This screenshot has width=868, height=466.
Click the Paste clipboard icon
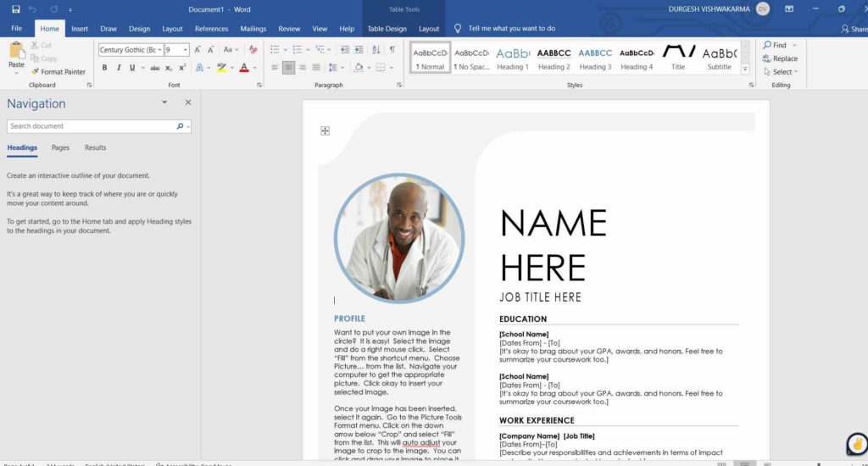point(17,52)
